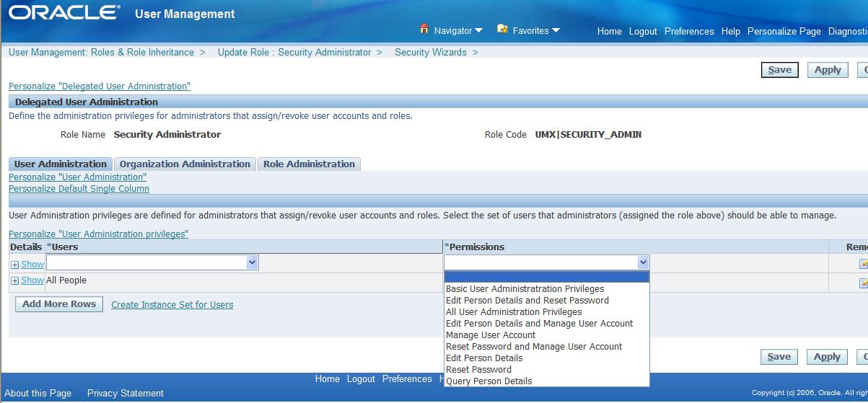Viewport: 868px width, 403px height.
Task: Open Create Instance Set for Users link
Action: point(172,304)
